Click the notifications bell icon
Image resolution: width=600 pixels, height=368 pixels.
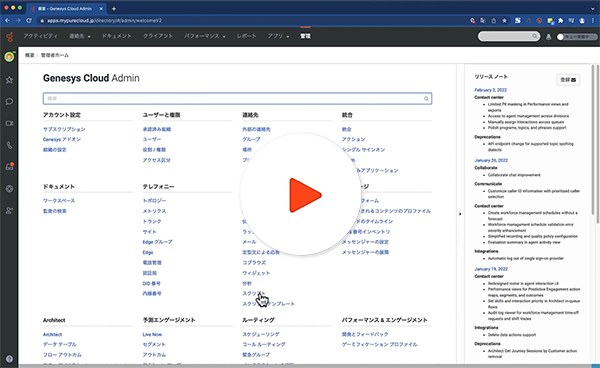click(x=548, y=37)
